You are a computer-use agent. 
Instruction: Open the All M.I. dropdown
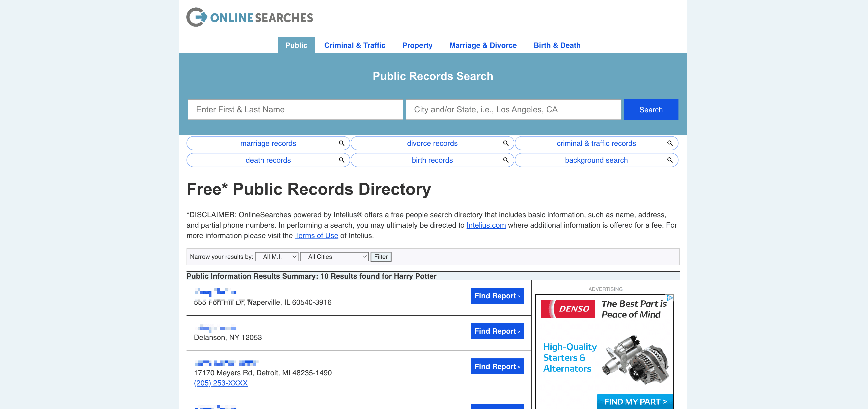click(277, 256)
